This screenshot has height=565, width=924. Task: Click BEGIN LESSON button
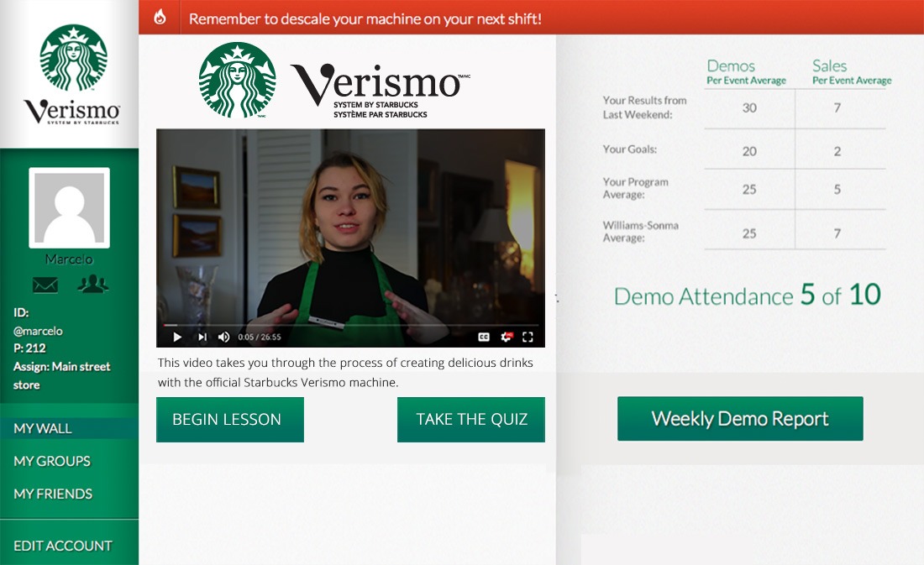pos(230,420)
